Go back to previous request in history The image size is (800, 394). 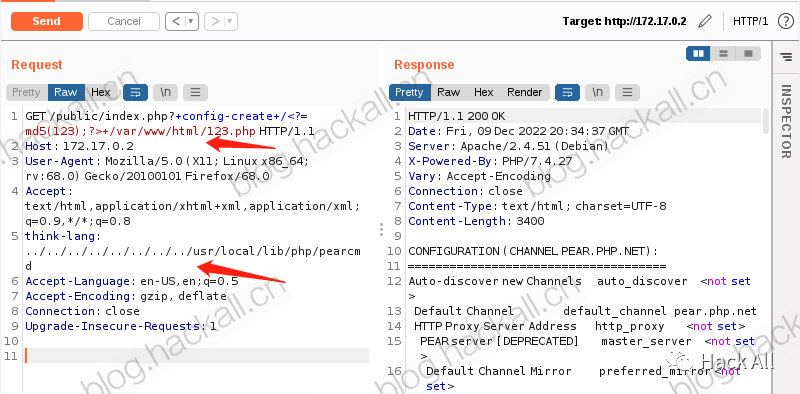pos(176,21)
